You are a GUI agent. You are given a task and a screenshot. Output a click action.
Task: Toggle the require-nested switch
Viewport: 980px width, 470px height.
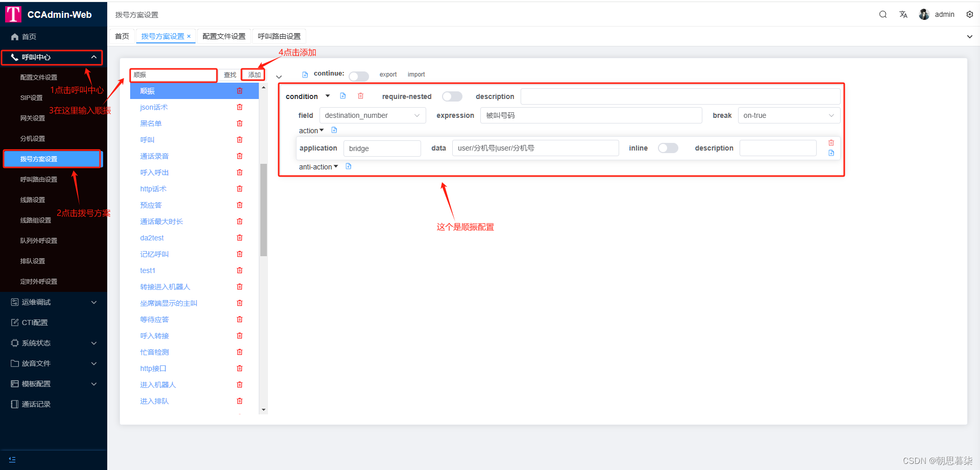452,96
